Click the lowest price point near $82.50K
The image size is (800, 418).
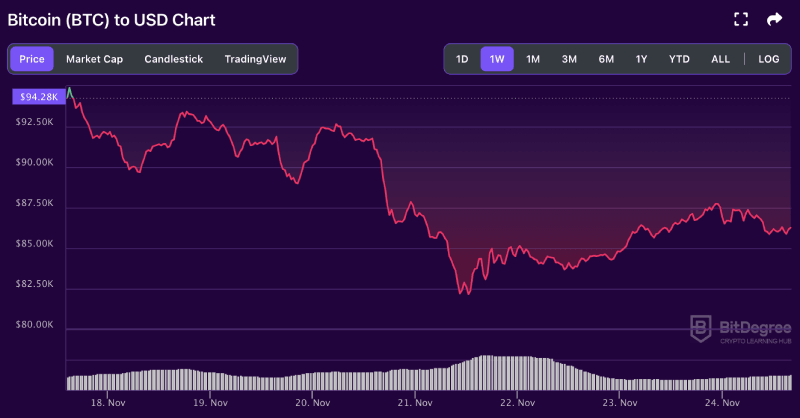[x=468, y=292]
